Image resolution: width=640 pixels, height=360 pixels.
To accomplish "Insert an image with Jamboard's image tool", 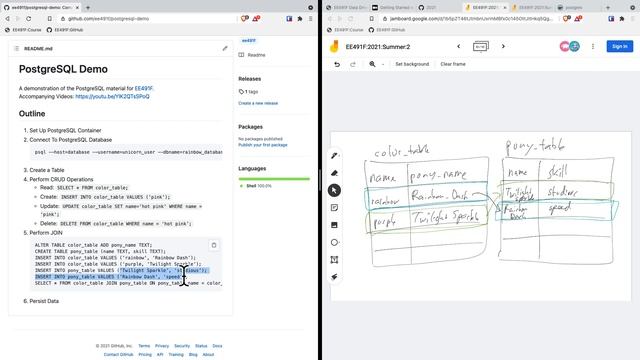I will click(x=334, y=225).
